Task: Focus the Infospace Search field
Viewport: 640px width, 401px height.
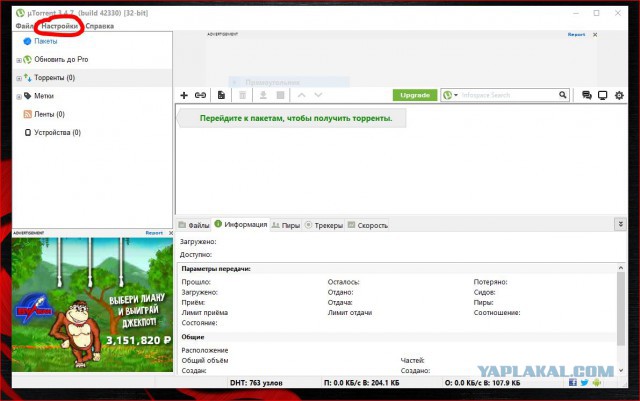Action: point(508,95)
